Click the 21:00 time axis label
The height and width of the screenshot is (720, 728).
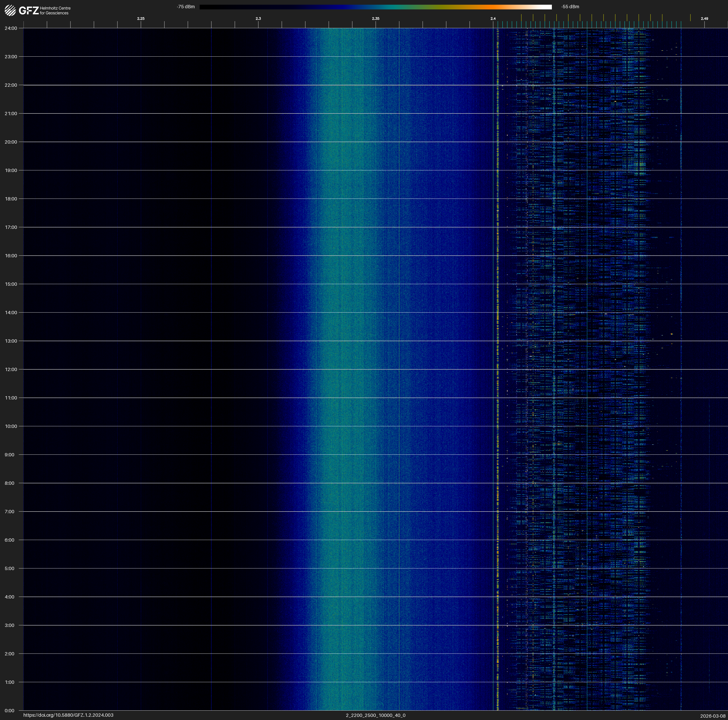11,113
